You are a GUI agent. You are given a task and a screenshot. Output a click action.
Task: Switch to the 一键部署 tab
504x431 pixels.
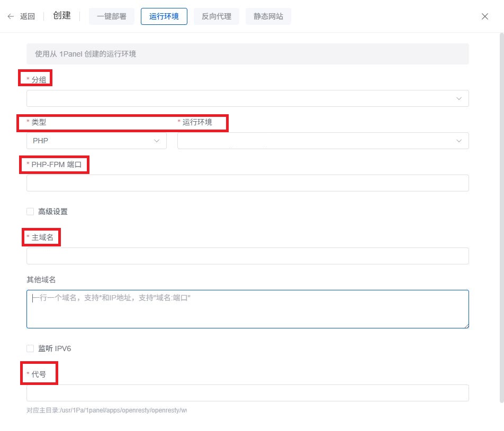(112, 16)
